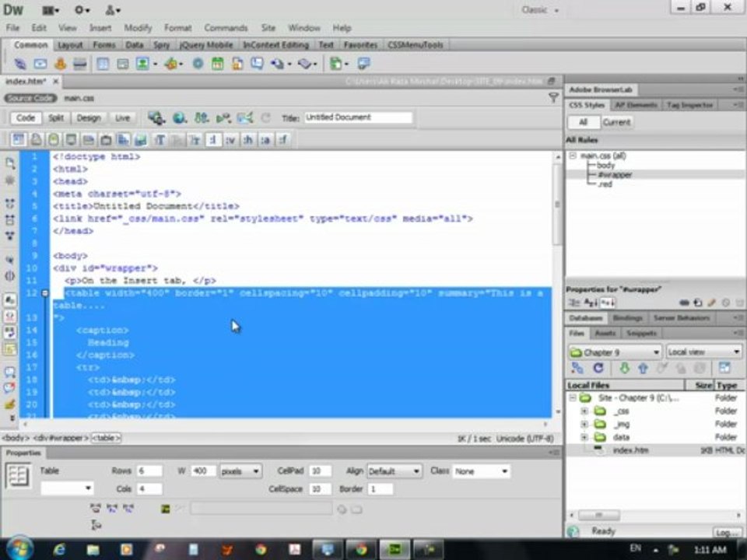Click the Windows Start button

(20, 548)
